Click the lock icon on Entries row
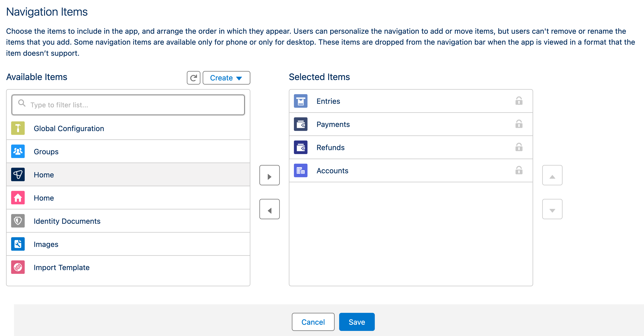 (519, 101)
